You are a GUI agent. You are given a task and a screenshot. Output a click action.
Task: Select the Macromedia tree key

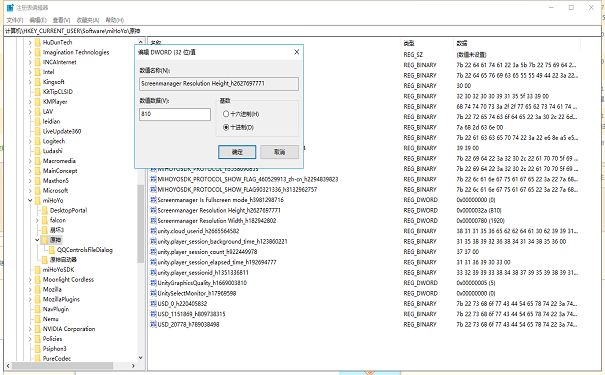59,161
